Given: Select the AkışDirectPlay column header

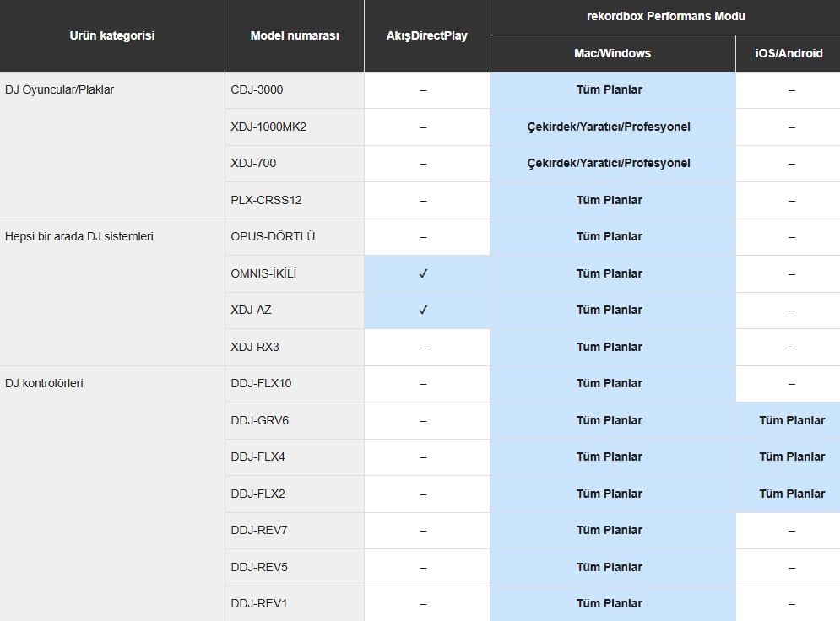Looking at the screenshot, I should 427,36.
